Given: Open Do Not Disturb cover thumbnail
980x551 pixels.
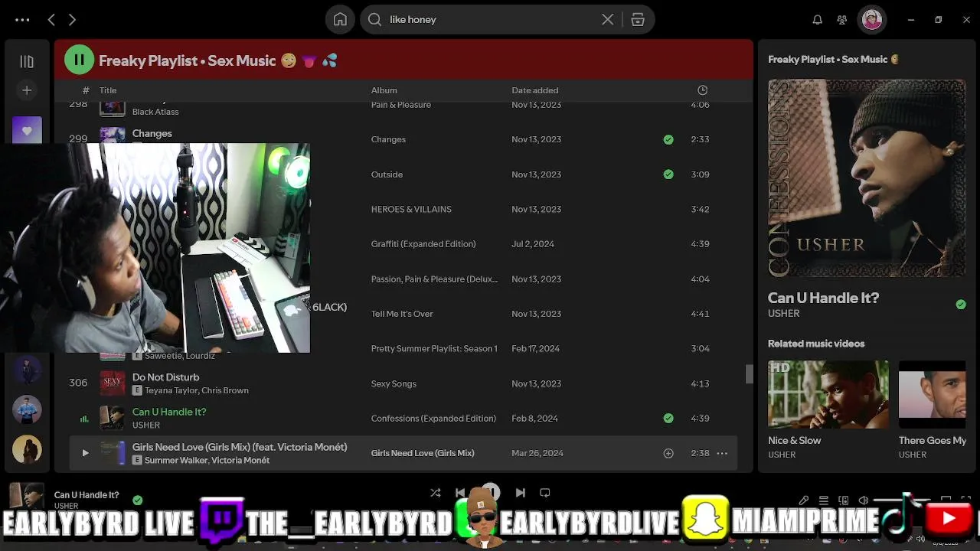Looking at the screenshot, I should tap(113, 383).
